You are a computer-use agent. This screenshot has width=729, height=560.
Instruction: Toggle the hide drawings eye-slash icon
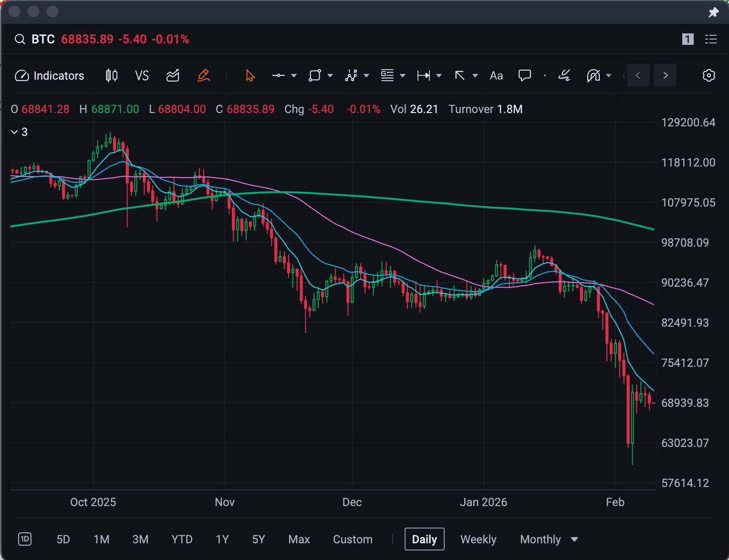(x=593, y=75)
